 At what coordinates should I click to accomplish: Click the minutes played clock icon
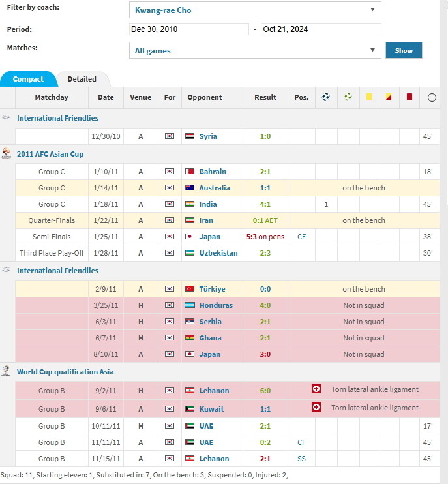pyautogui.click(x=432, y=98)
